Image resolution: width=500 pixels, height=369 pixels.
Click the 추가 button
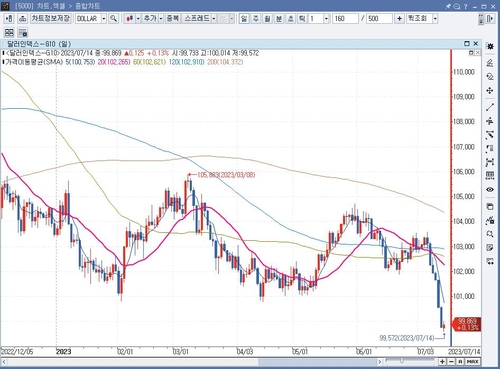click(x=150, y=19)
